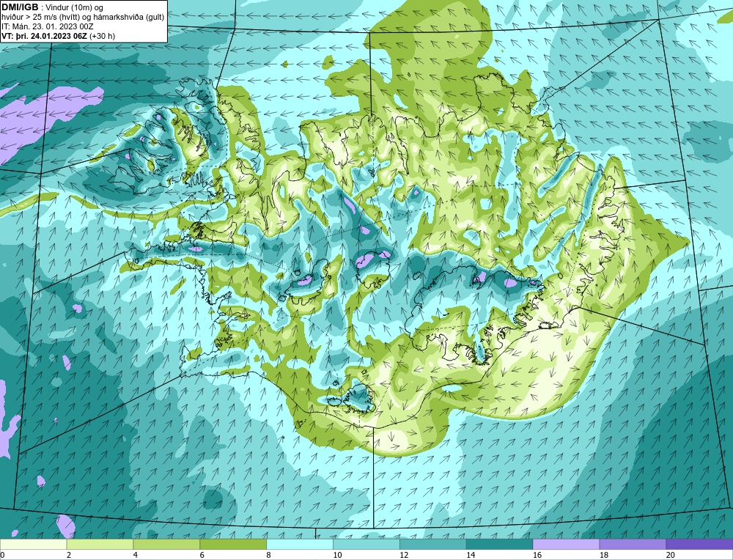
Task: Choose the 10–12 m/s legend color band
Action: click(x=366, y=545)
